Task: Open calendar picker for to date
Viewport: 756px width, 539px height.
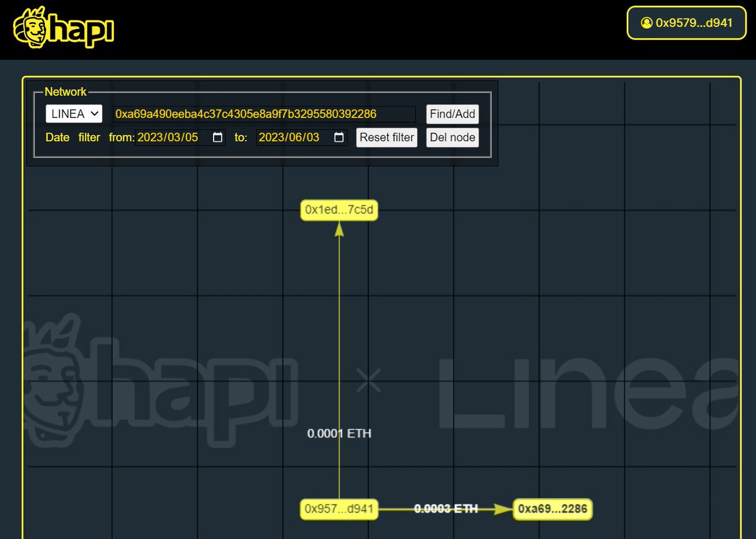Action: (x=339, y=137)
